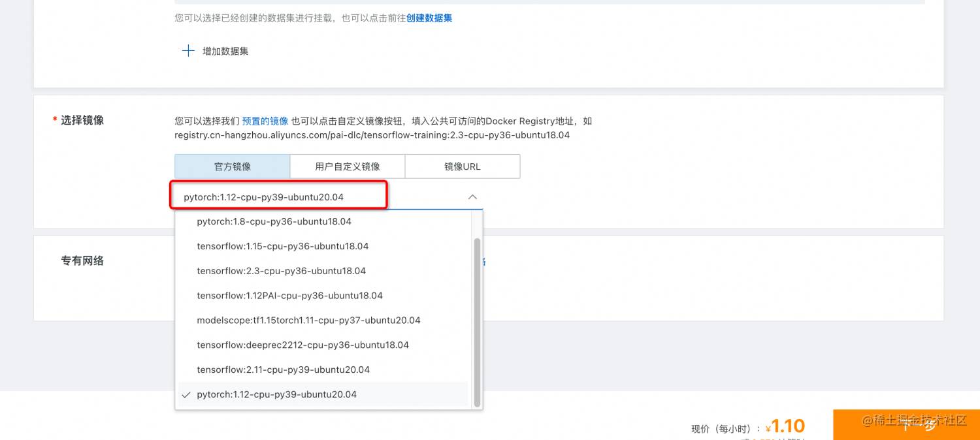Choose modelscope:tf1.15torch1.11-cpu-py37-ubuntu20.04 option

point(323,321)
